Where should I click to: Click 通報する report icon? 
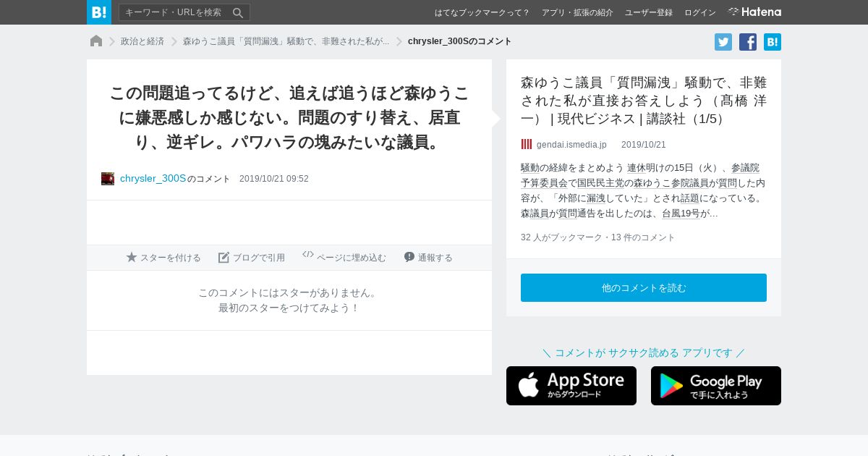pyautogui.click(x=409, y=257)
